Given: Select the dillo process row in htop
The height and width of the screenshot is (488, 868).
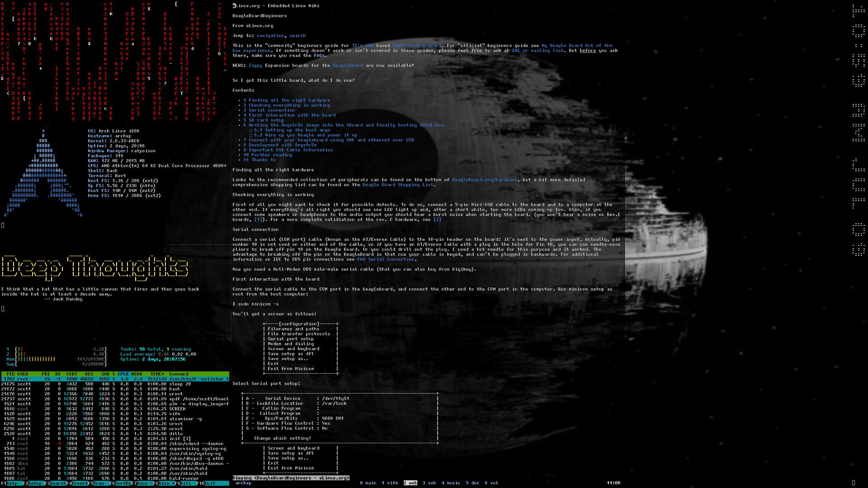Looking at the screenshot, I should [115, 434].
